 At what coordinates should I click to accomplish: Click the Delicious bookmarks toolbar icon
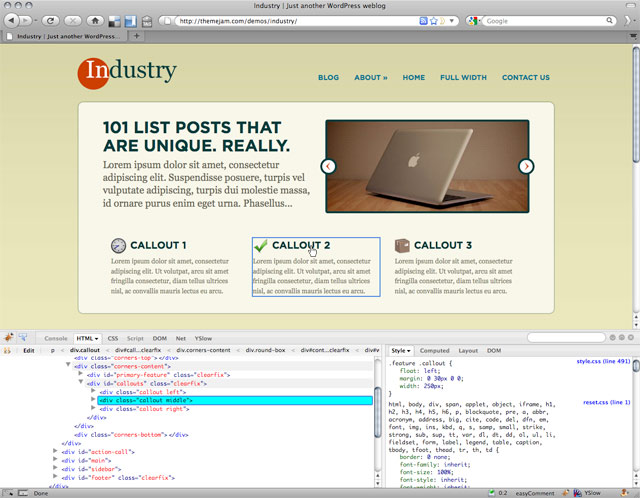click(x=115, y=21)
